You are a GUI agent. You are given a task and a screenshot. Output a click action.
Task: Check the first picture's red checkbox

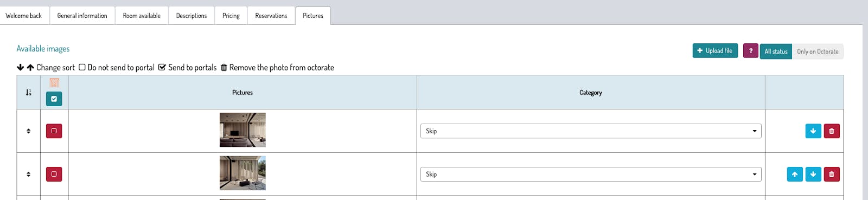[x=54, y=131]
